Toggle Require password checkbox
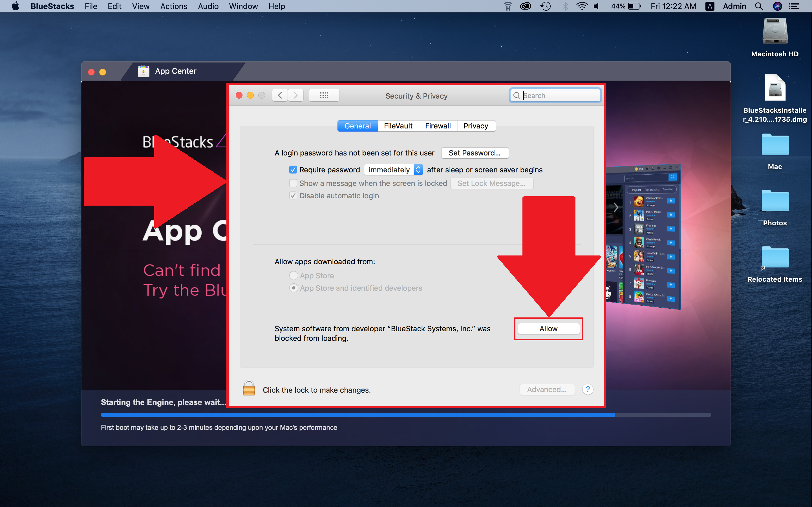This screenshot has width=812, height=507. [292, 169]
